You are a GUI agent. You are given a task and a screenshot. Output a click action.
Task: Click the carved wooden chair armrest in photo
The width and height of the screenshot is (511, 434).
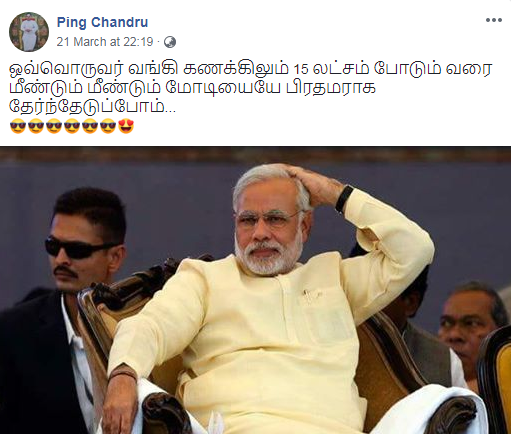click(163, 412)
